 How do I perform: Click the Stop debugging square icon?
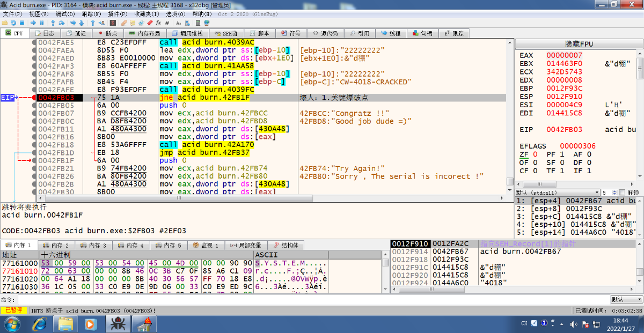(22, 23)
